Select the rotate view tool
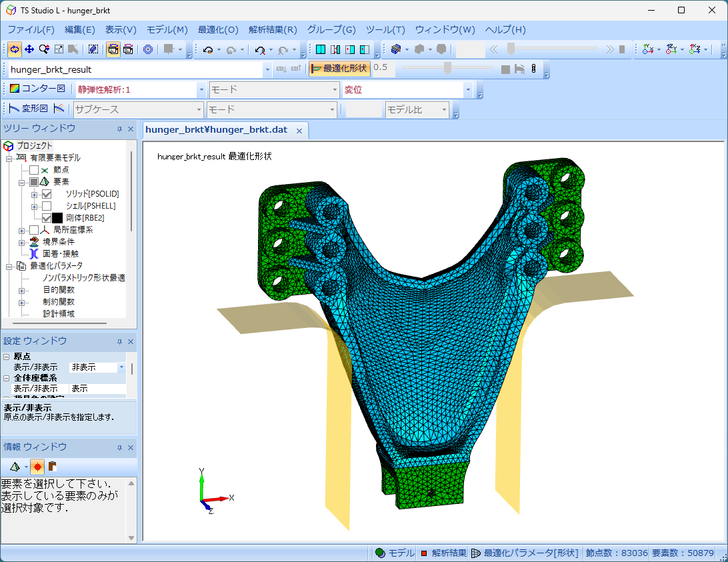This screenshot has width=728, height=562. pos(15,49)
